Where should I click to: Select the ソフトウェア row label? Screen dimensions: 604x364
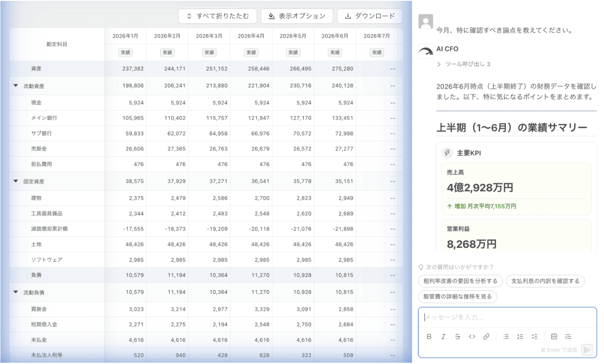click(x=46, y=260)
